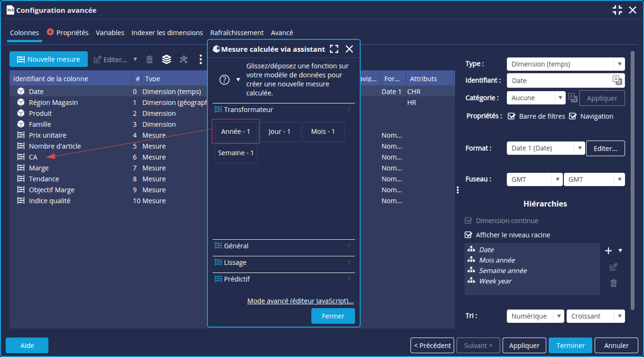This screenshot has height=357, width=644.
Task: Open the Type dropdown Dimension (temps)
Action: (565, 64)
